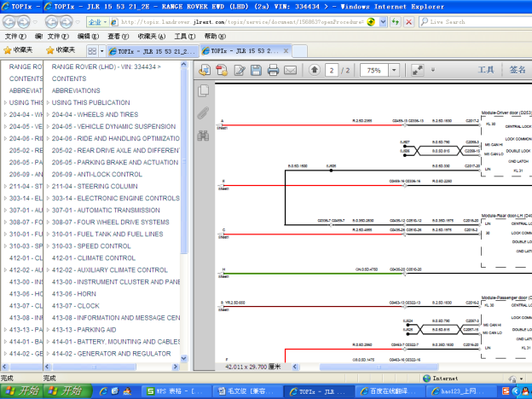
Task: Click the browser address URL field
Action: click(x=242, y=22)
